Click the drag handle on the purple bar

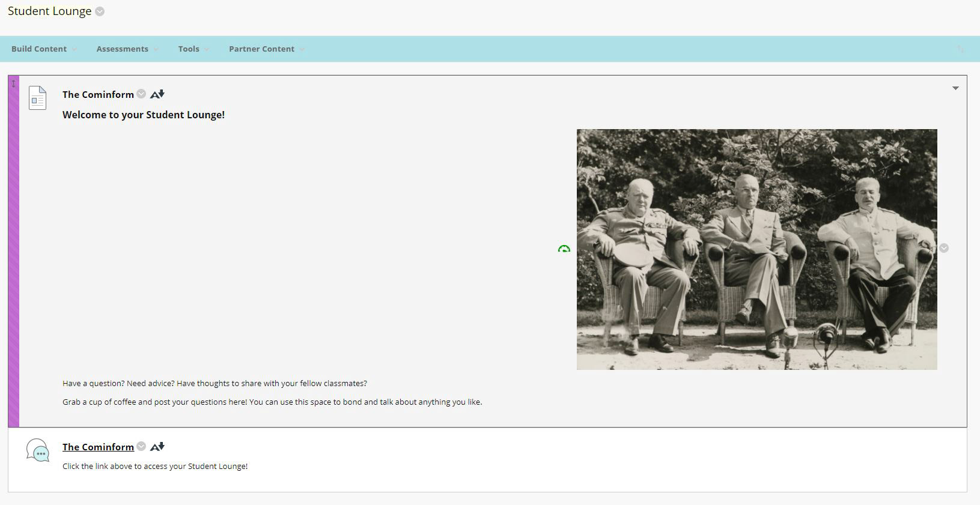pyautogui.click(x=14, y=83)
